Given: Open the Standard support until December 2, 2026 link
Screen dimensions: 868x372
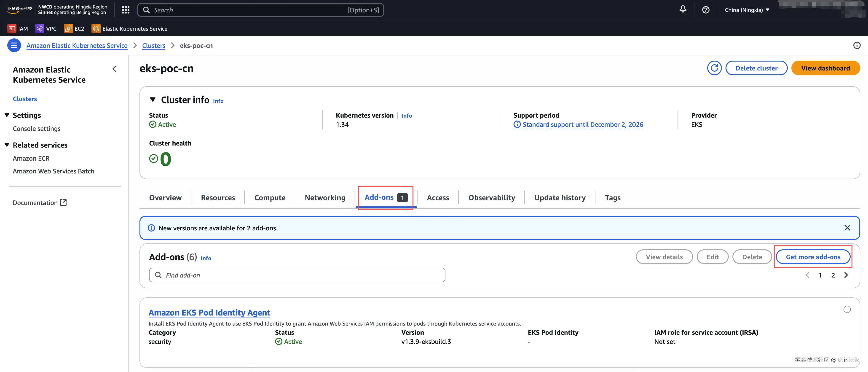Looking at the screenshot, I should (x=578, y=124).
